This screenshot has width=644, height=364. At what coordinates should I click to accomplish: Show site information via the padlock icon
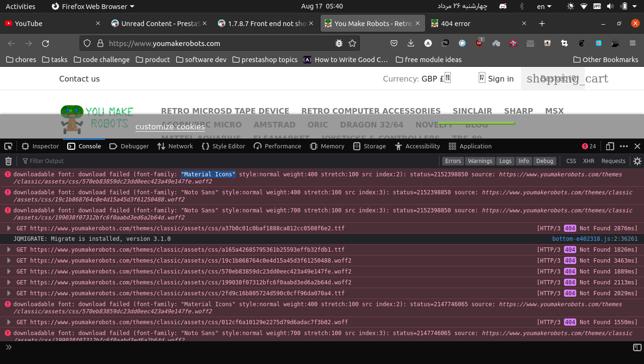tap(100, 44)
